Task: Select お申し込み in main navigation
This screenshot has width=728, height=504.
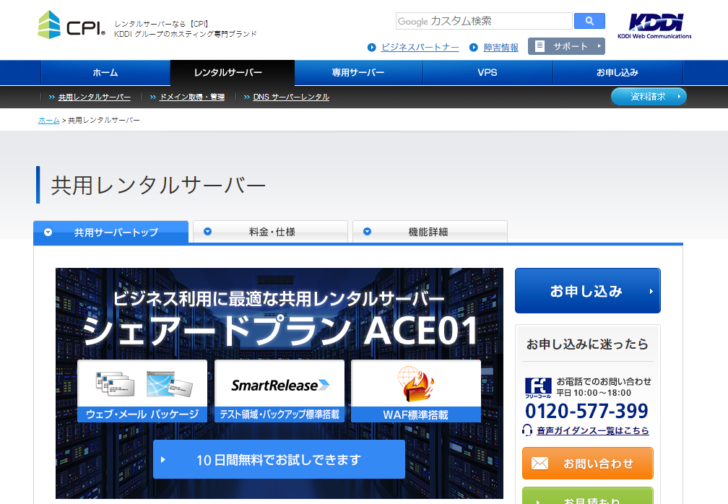Action: click(x=617, y=72)
